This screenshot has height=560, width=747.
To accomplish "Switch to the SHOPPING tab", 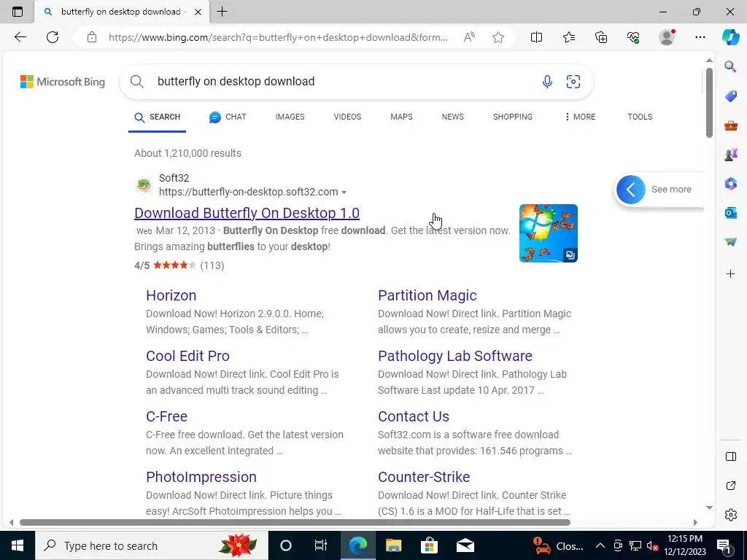I will click(x=513, y=117).
